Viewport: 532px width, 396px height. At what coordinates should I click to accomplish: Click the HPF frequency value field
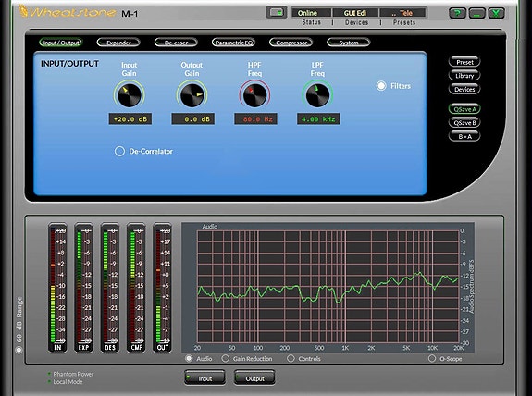255,119
